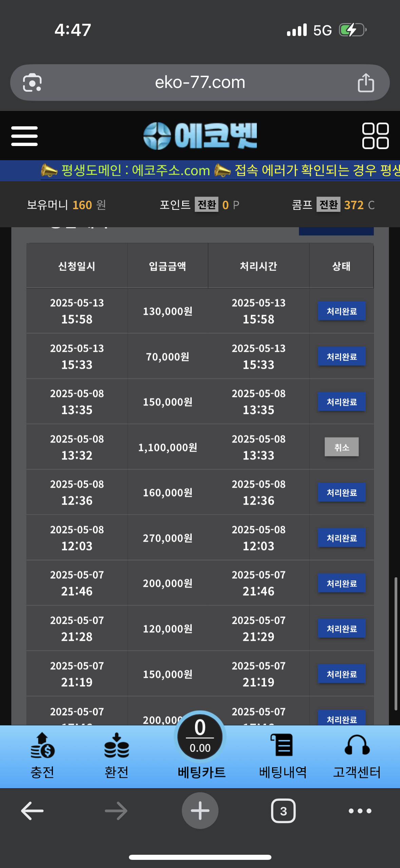Open the browser tabs counter showing 3
The height and width of the screenshot is (868, 400).
[x=283, y=811]
